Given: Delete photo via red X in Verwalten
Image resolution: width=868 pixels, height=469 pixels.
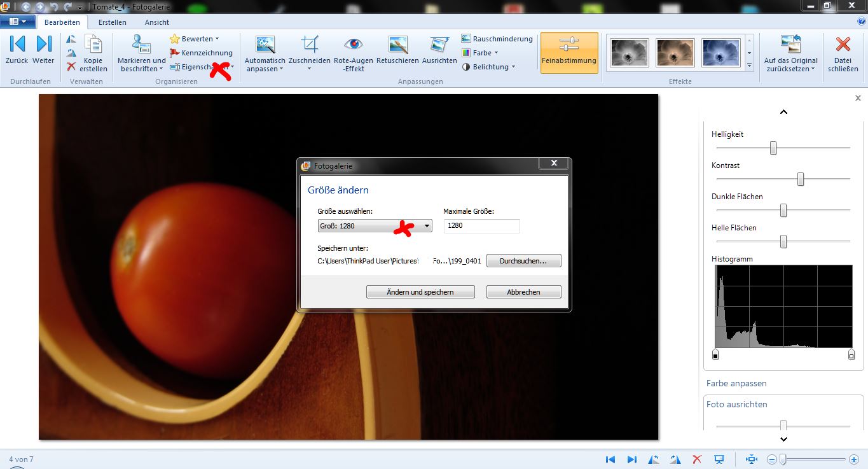Looking at the screenshot, I should [71, 66].
